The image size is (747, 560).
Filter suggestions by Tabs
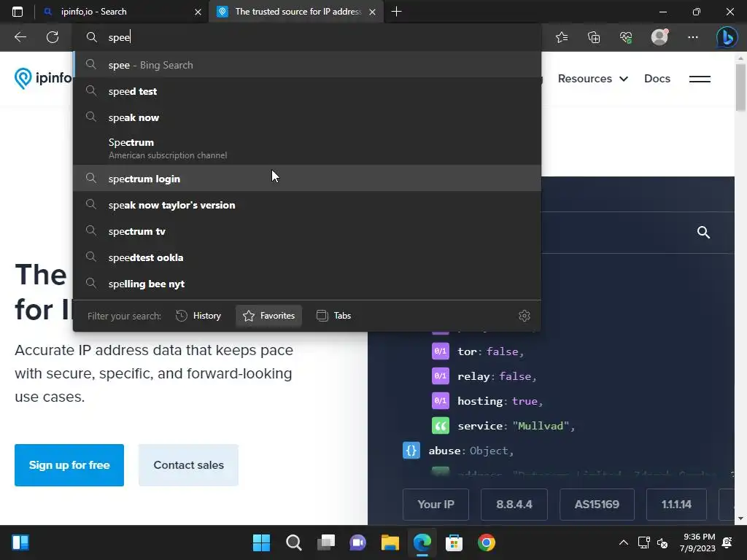[334, 316]
